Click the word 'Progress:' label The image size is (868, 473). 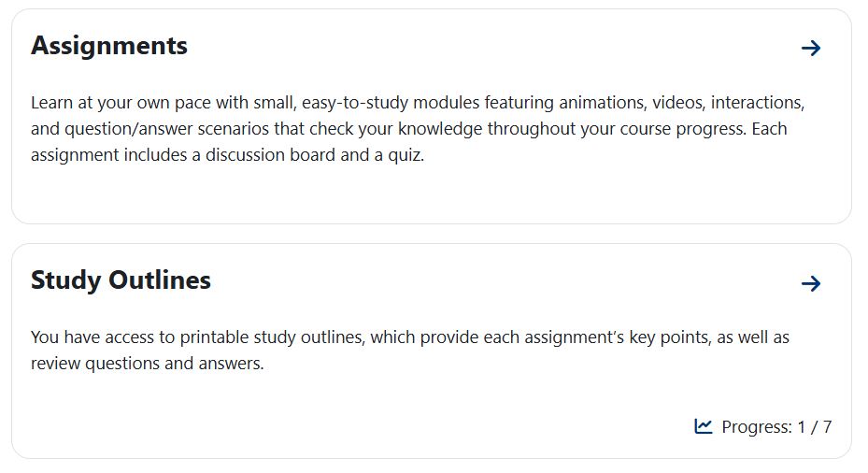757,427
